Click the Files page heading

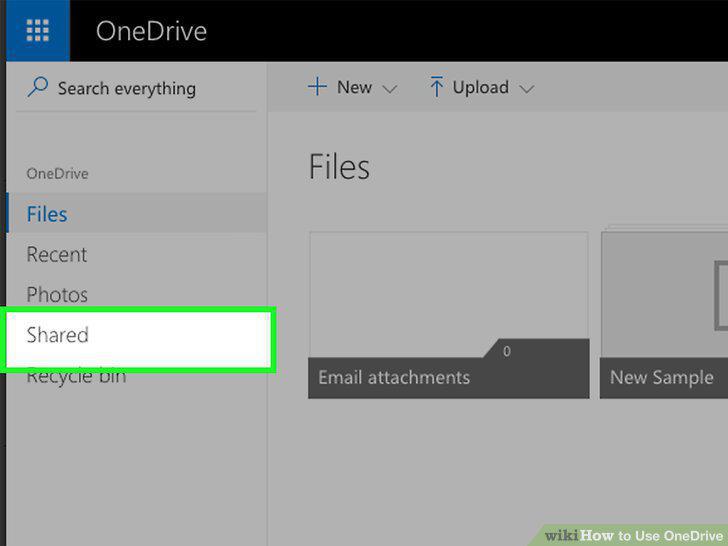(x=339, y=167)
